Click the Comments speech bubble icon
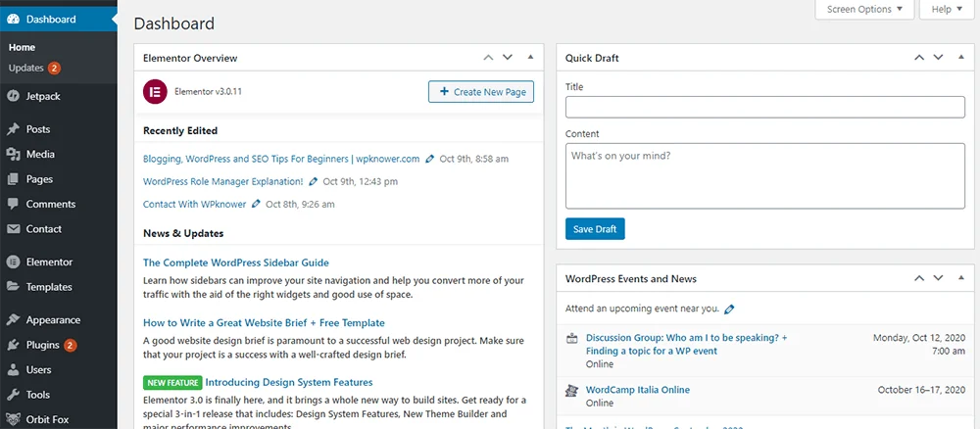The height and width of the screenshot is (429, 980). pyautogui.click(x=13, y=204)
